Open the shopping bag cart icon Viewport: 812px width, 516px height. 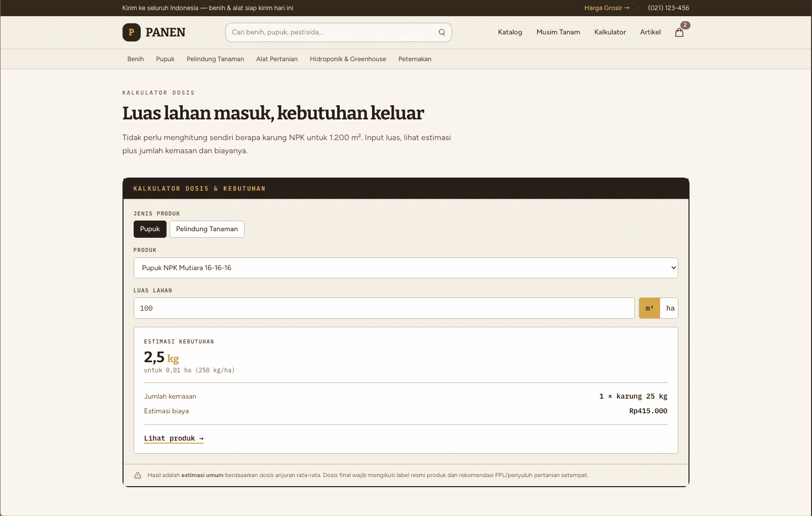click(679, 32)
